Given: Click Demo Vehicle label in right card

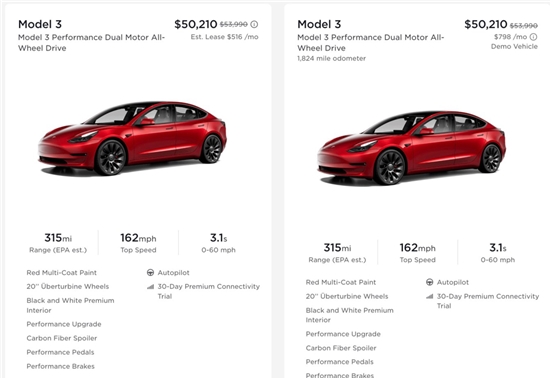Looking at the screenshot, I should (x=514, y=47).
